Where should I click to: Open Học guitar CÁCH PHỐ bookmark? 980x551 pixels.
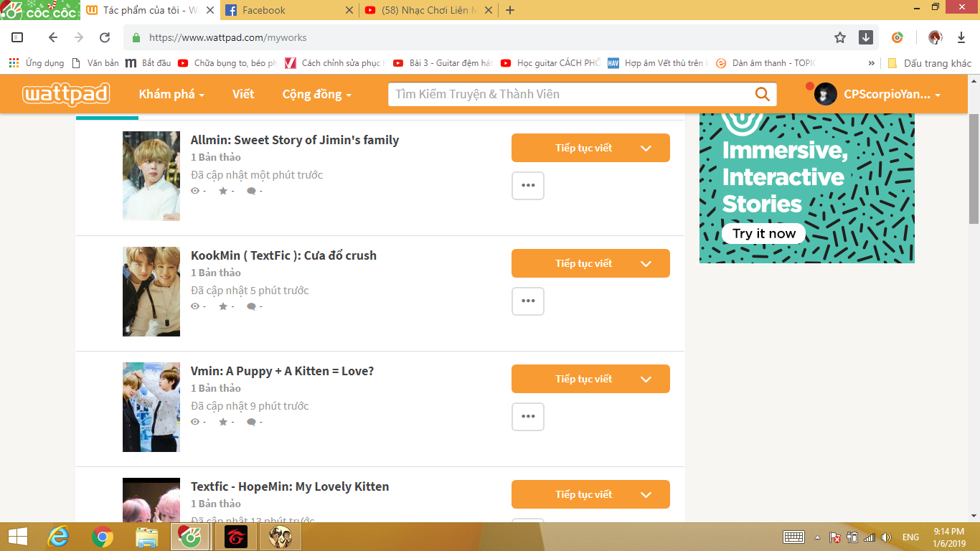pyautogui.click(x=551, y=63)
